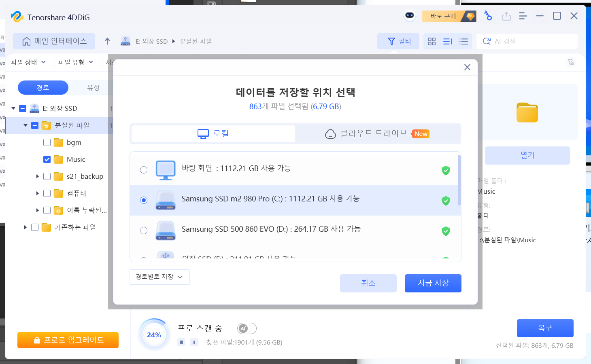
Task: Click the save location list scrollbar
Action: pos(459,180)
